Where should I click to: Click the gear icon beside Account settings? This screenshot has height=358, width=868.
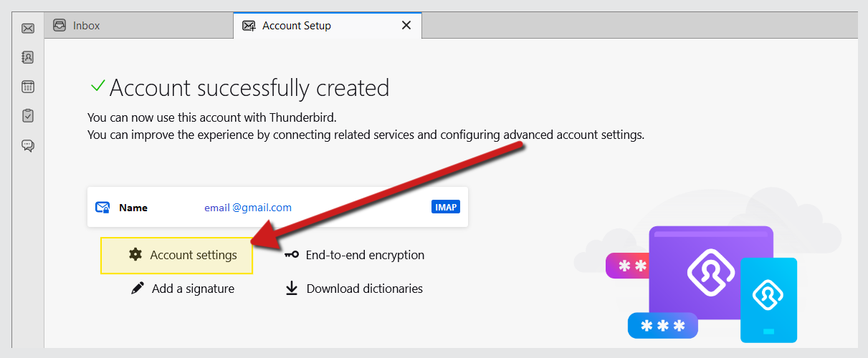(x=135, y=254)
